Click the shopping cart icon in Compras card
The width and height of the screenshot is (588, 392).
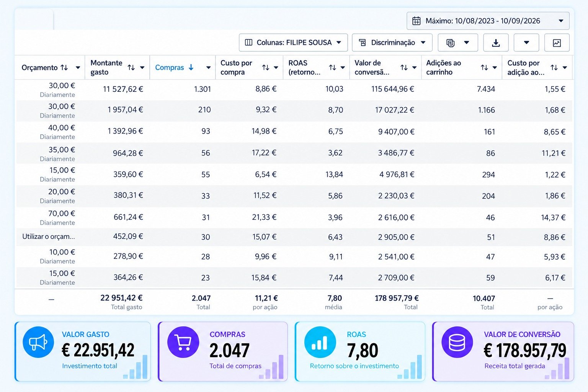coord(183,342)
